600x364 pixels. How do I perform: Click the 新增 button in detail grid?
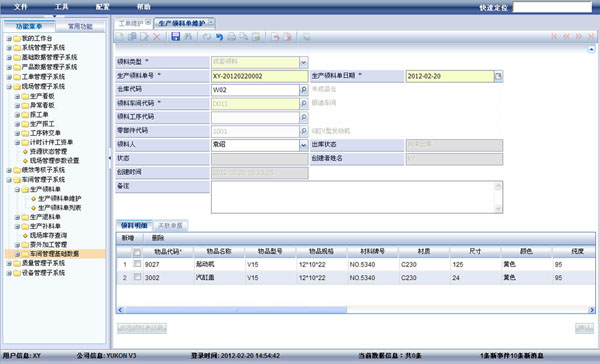click(128, 238)
